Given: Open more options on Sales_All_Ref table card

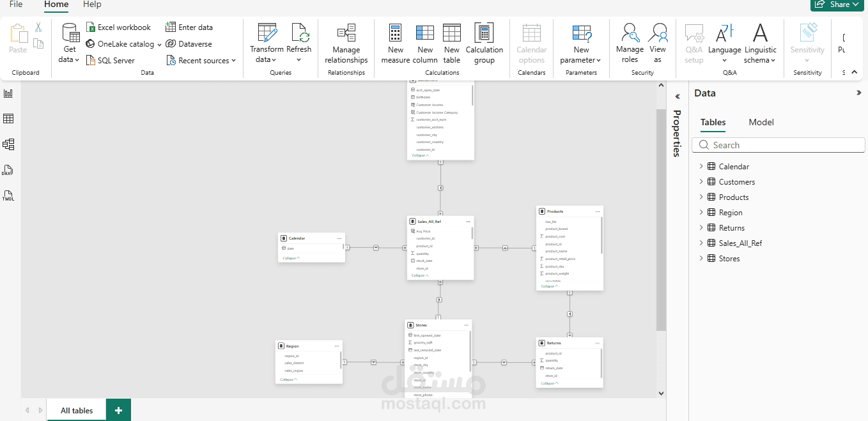Looking at the screenshot, I should point(468,222).
